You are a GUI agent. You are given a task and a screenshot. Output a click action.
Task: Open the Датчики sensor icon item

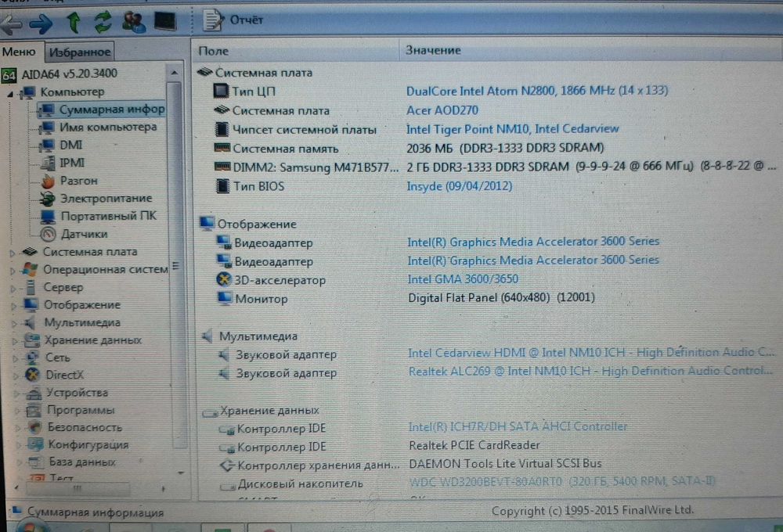(48, 234)
